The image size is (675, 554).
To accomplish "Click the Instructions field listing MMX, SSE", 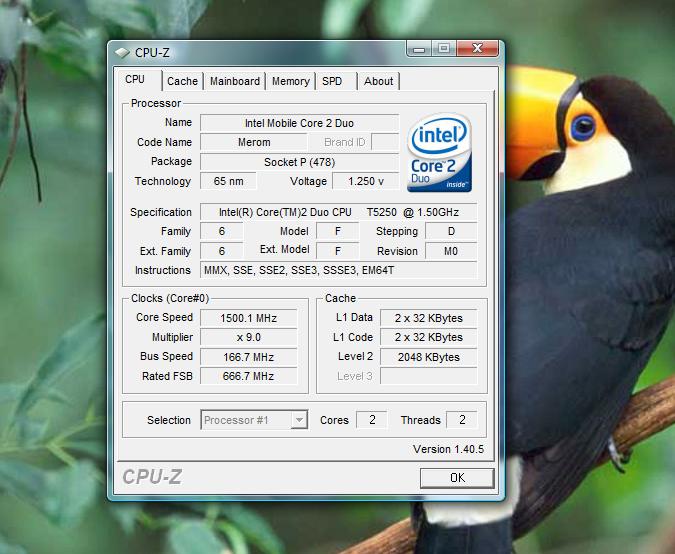I will (x=339, y=270).
